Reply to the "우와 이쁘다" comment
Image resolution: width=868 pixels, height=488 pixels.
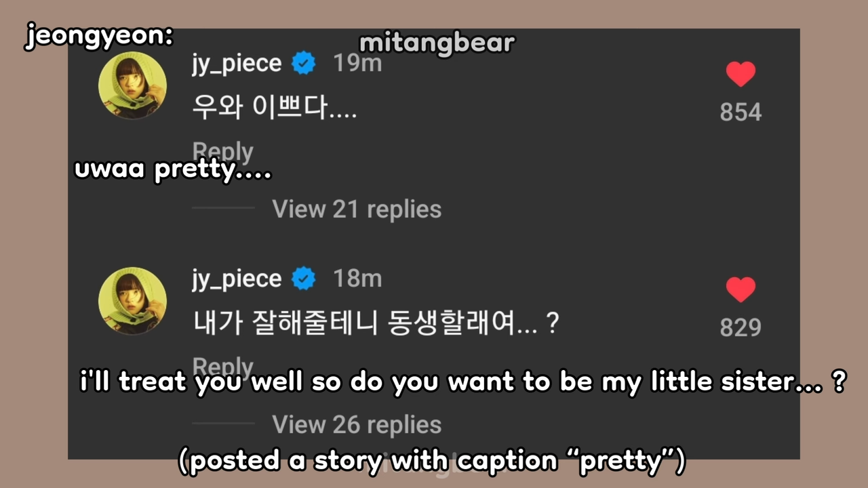coord(222,150)
